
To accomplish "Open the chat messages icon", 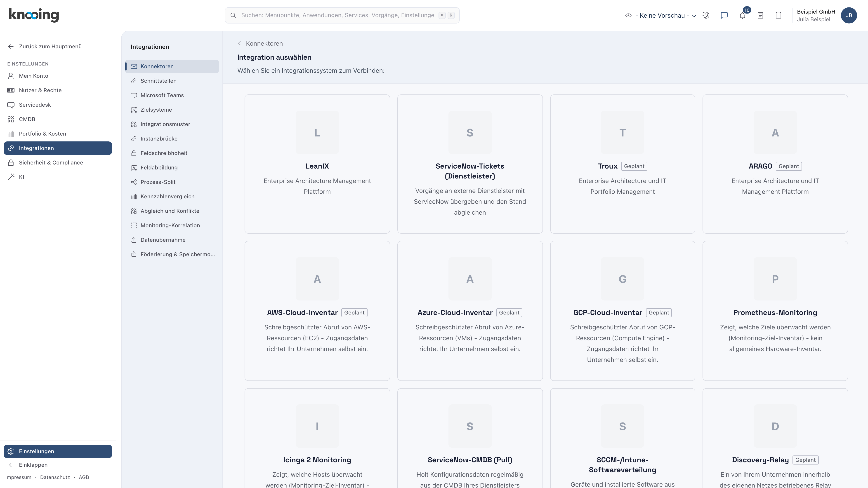I will pyautogui.click(x=724, y=16).
